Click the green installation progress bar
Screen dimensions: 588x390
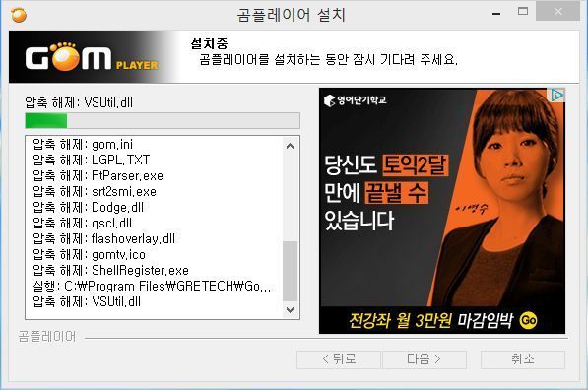[163, 121]
